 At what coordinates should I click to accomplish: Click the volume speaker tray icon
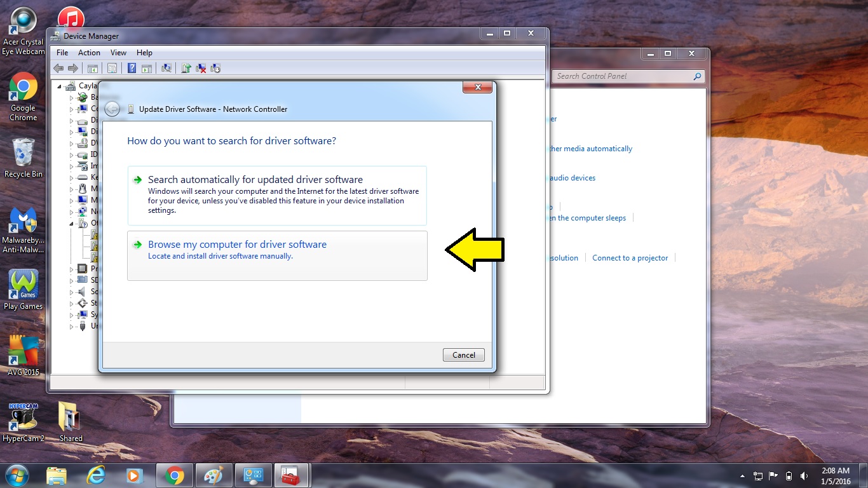click(x=804, y=476)
